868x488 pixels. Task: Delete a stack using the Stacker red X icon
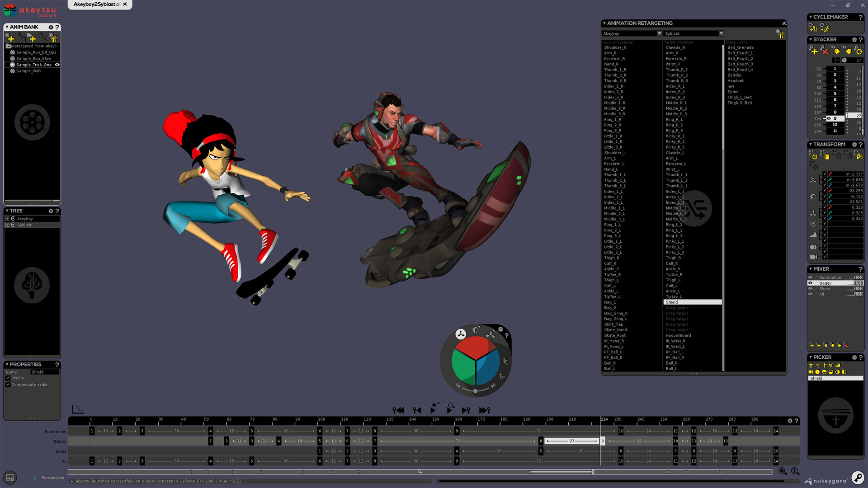826,52
